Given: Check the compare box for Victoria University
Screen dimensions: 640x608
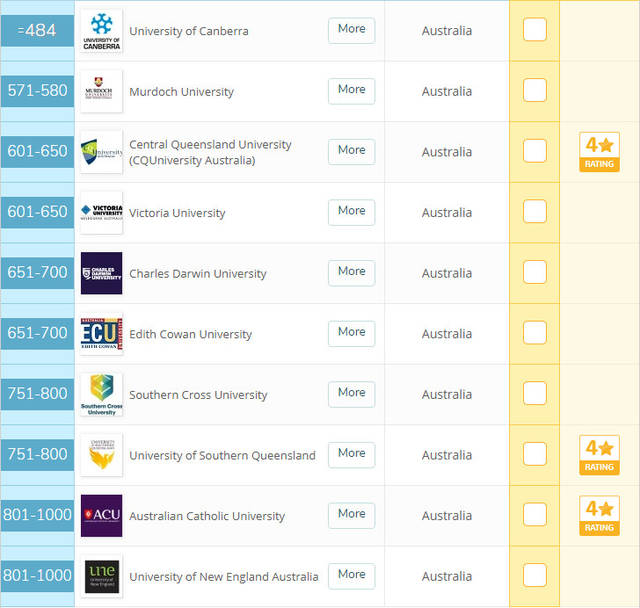Looking at the screenshot, I should 535,211.
